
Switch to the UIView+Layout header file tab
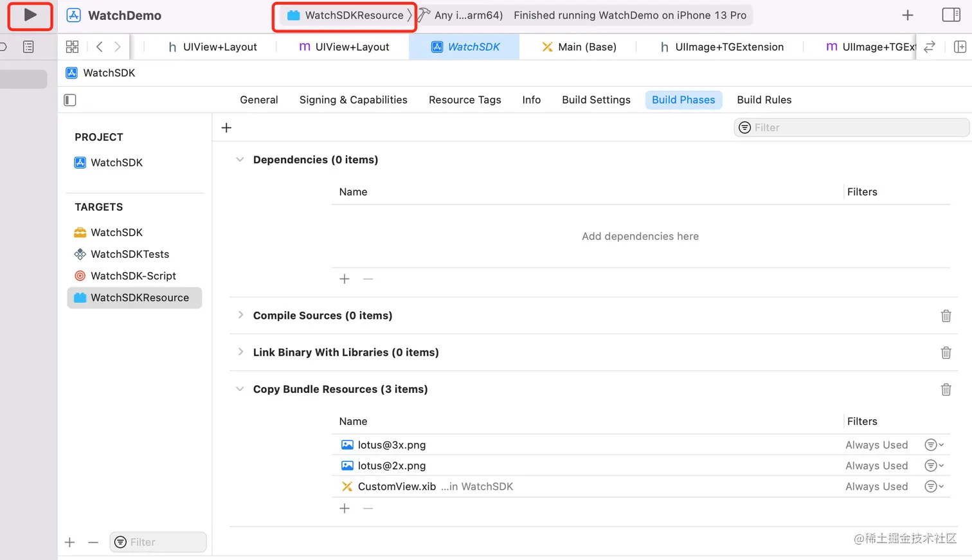click(x=212, y=47)
